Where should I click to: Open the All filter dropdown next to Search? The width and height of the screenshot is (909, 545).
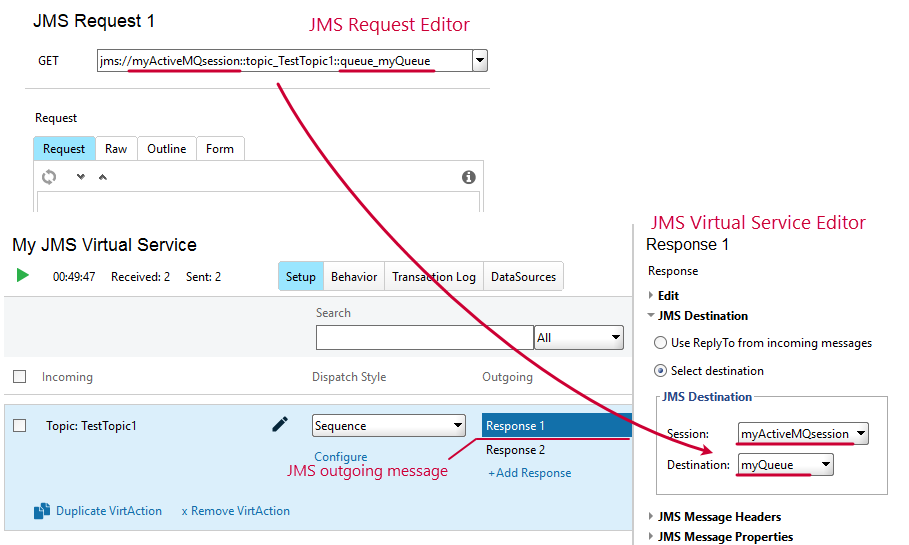coord(616,337)
